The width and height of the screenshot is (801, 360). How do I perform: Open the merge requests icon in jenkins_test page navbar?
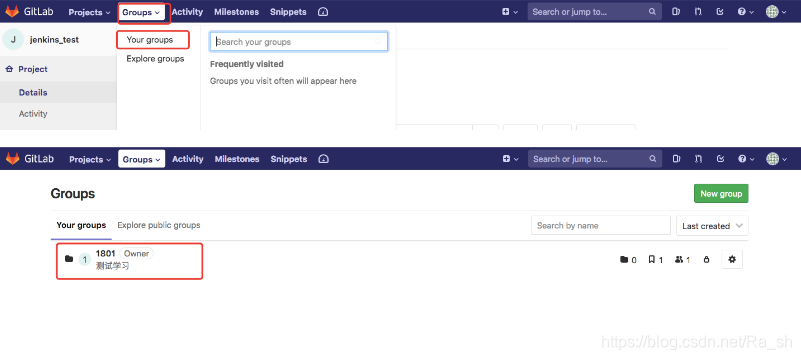click(x=698, y=12)
